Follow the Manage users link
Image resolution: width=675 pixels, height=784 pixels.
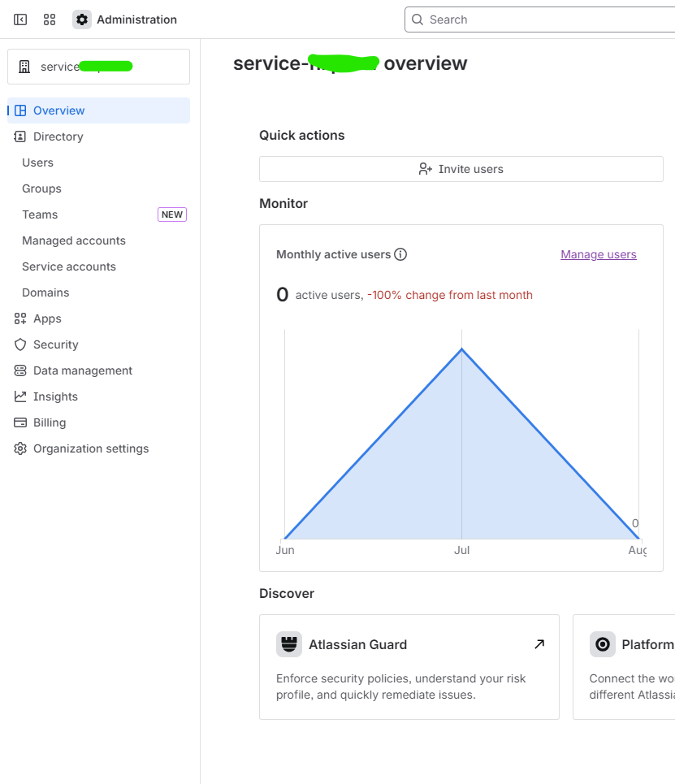click(598, 254)
